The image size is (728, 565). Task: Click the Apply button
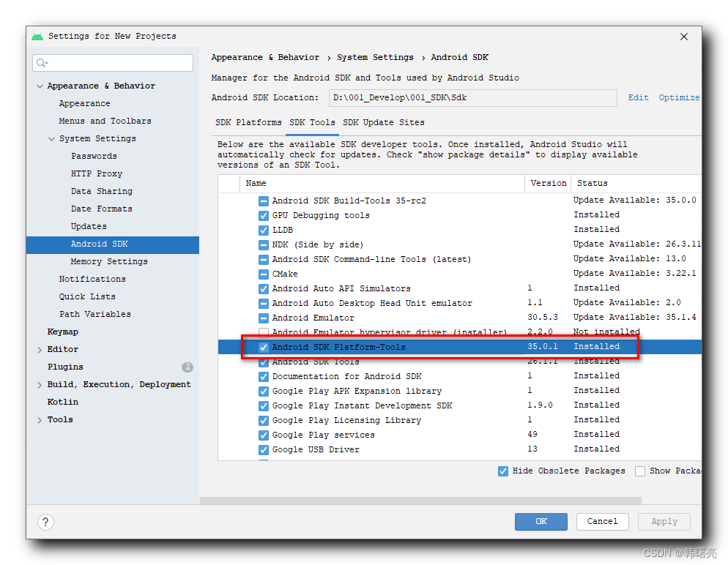click(x=664, y=521)
